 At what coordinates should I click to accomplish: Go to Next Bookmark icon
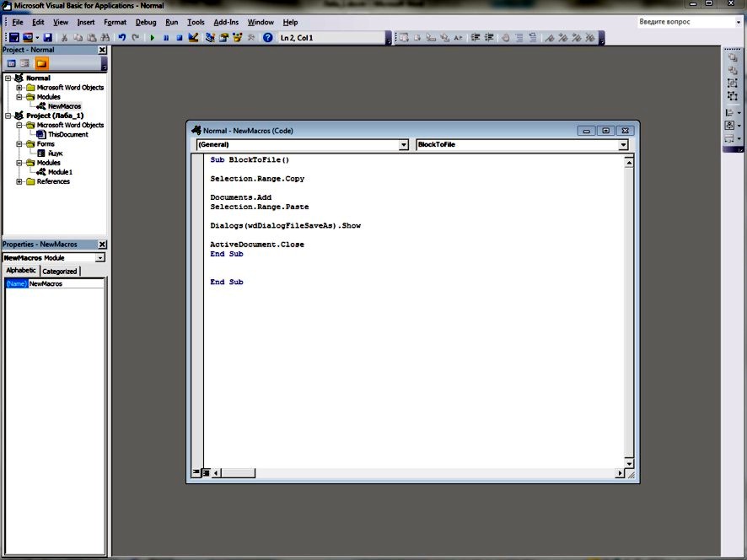tap(563, 37)
